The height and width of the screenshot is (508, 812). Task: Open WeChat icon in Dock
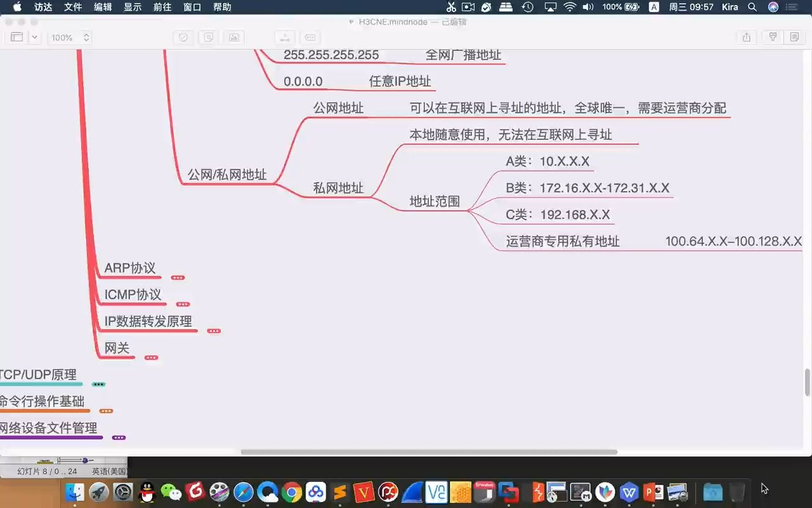tap(171, 492)
